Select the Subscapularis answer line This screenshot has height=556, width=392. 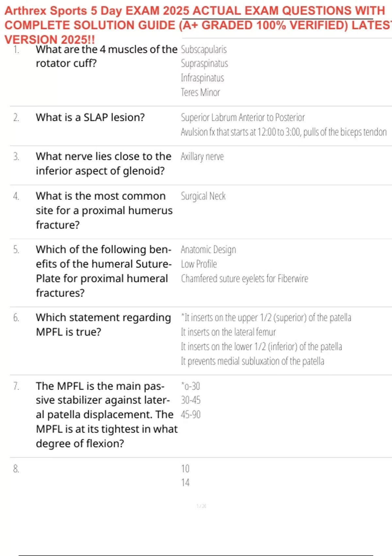tap(204, 49)
